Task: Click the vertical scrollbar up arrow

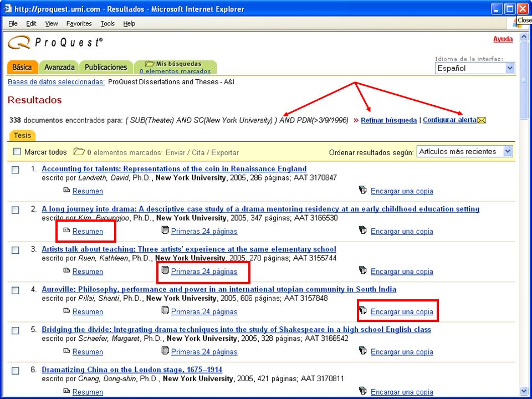Action: click(524, 37)
